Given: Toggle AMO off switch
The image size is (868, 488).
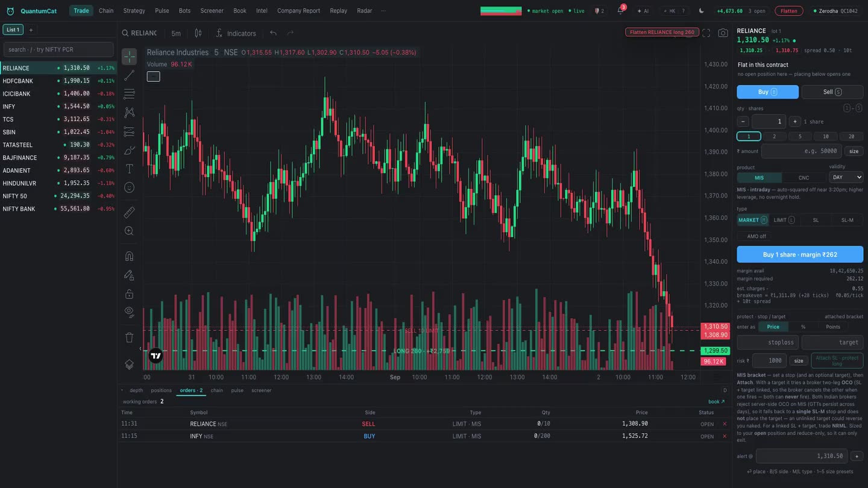Looking at the screenshot, I should (x=753, y=236).
